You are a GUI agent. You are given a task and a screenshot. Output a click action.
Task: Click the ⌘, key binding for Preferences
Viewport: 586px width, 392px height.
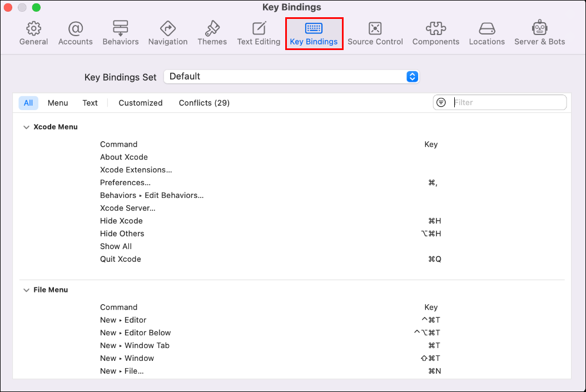coord(433,183)
